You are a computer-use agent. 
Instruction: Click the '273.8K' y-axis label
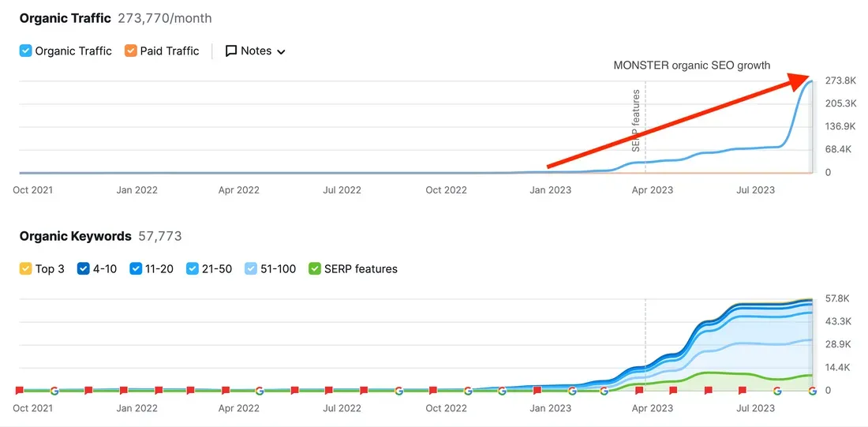pyautogui.click(x=840, y=81)
